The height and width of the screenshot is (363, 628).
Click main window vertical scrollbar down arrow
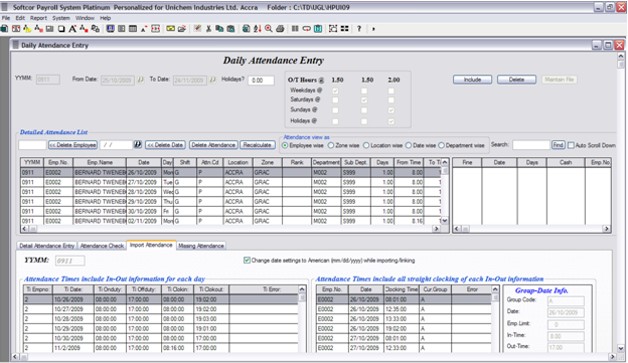(x=621, y=348)
